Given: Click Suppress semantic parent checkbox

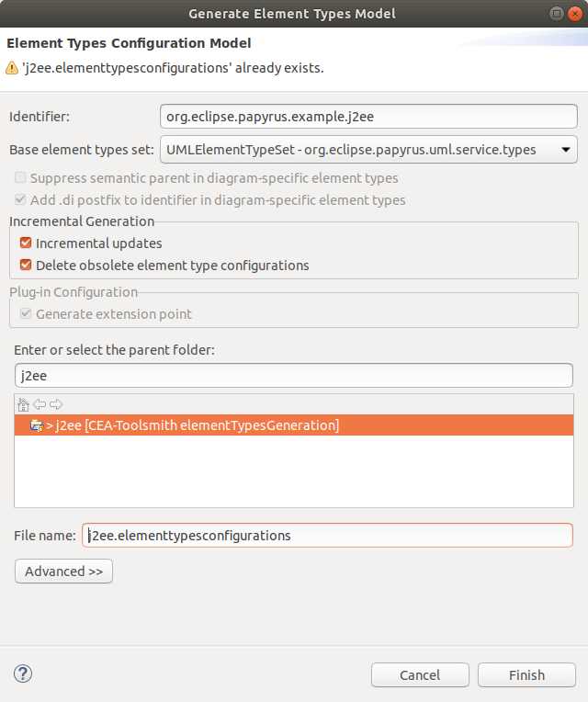Looking at the screenshot, I should pos(20,177).
